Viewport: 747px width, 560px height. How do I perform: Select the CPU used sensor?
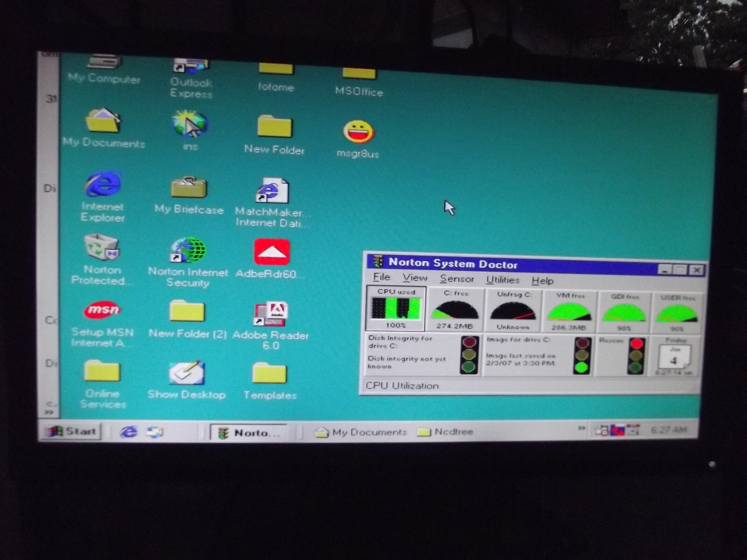(396, 308)
